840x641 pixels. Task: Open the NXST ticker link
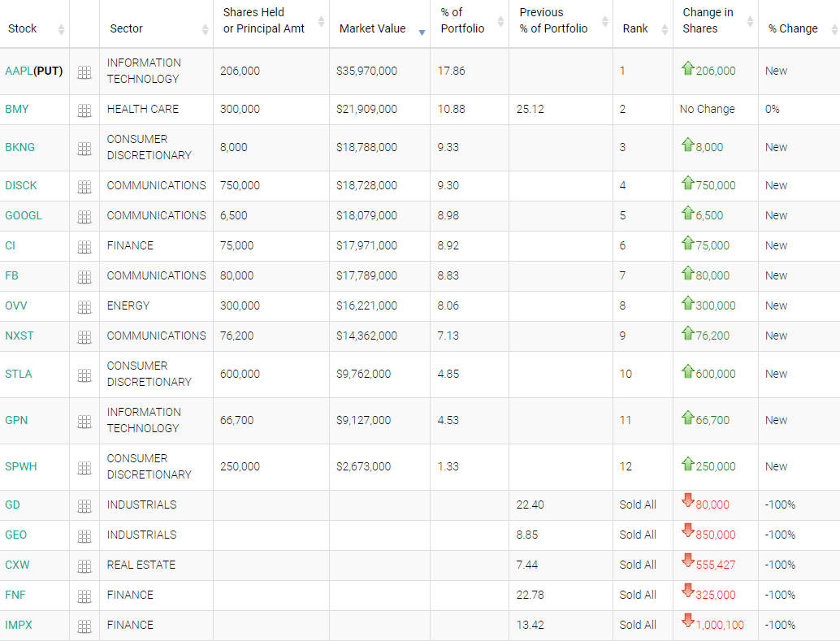(x=19, y=336)
